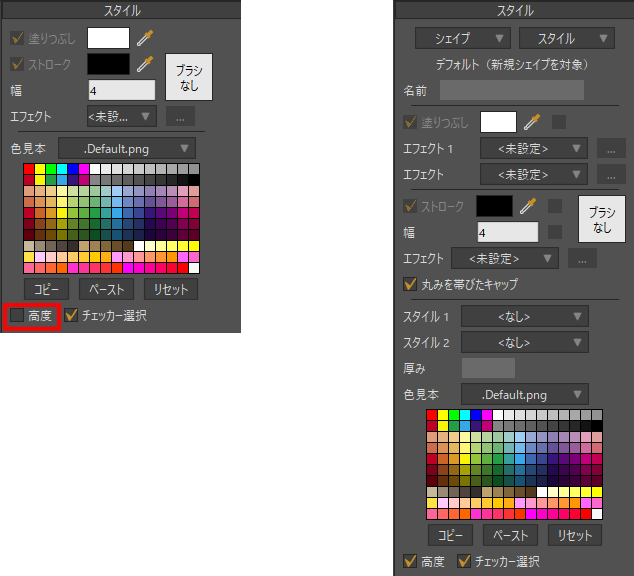Click the 名前 text input field
The width and height of the screenshot is (634, 576).
[x=512, y=90]
